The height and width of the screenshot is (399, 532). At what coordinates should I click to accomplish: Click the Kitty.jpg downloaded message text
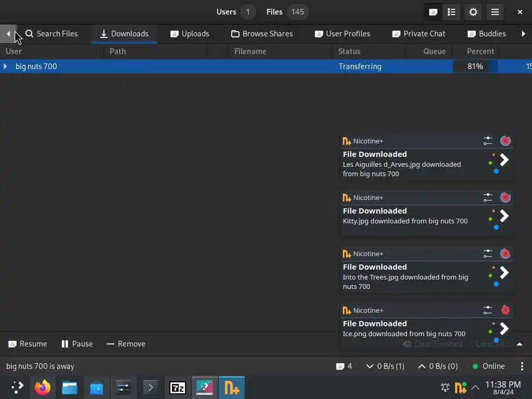pyautogui.click(x=405, y=221)
